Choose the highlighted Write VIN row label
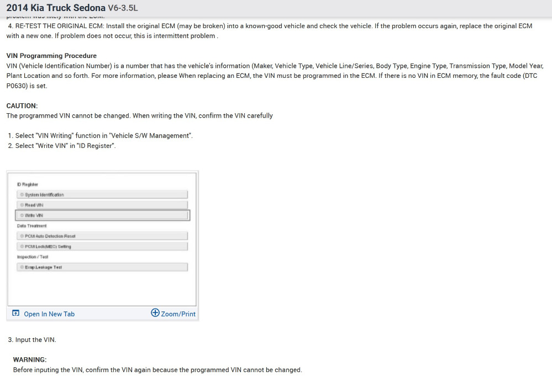 click(x=34, y=216)
